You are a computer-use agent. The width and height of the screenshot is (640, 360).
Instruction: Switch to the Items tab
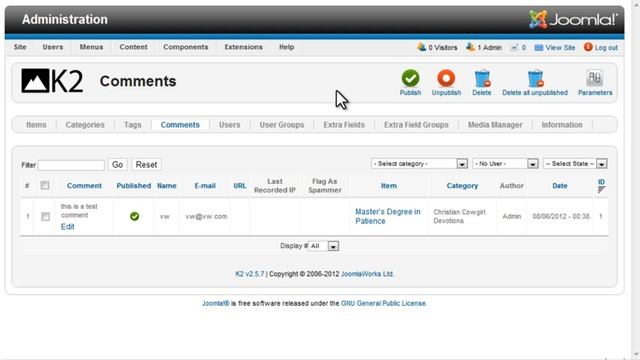tap(36, 125)
